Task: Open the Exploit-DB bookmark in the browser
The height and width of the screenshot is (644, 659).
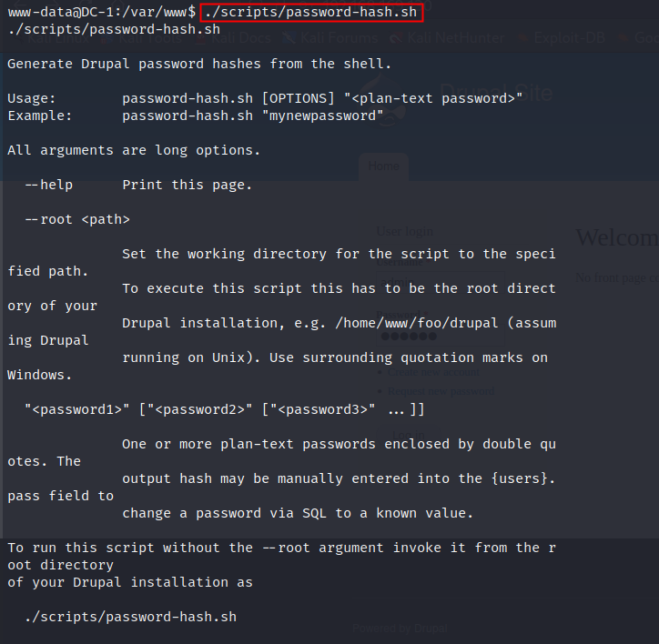Action: (562, 38)
